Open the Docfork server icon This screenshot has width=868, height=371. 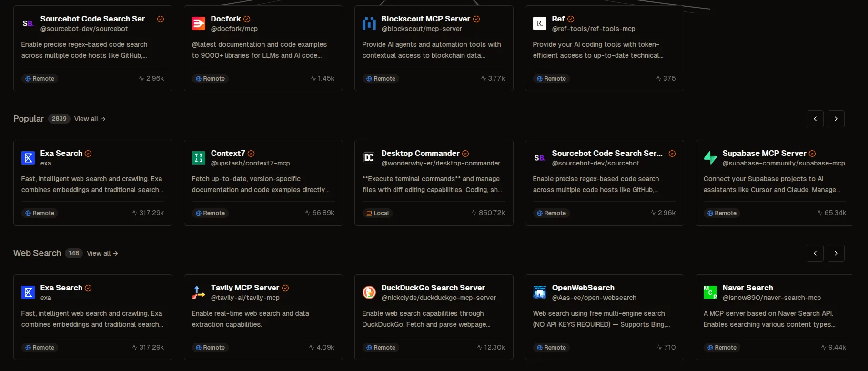tap(199, 23)
